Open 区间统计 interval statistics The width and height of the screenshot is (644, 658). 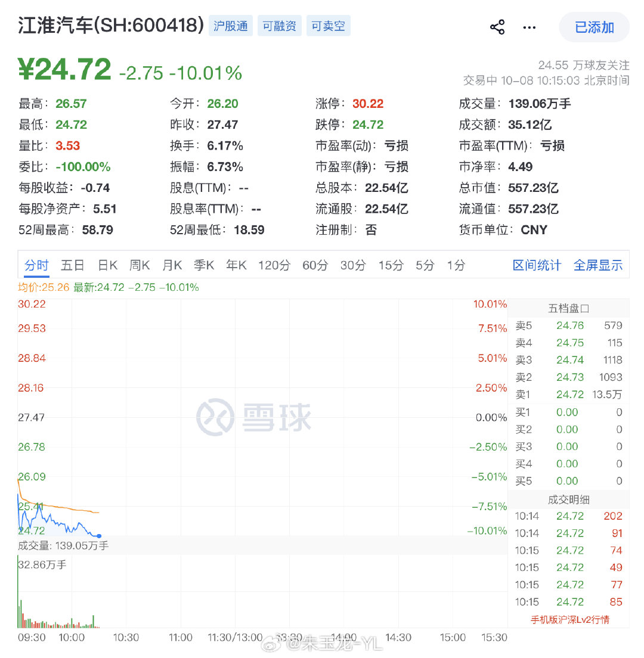[x=537, y=265]
